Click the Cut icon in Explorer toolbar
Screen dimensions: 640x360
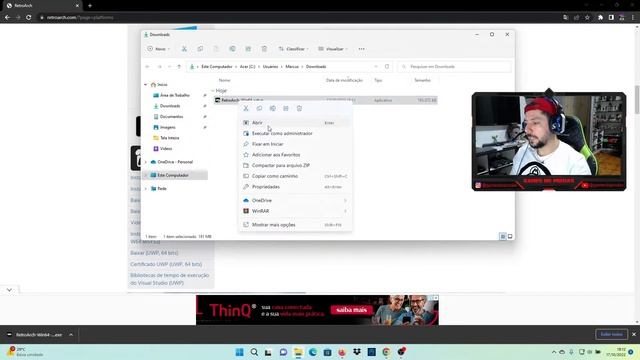pos(184,49)
